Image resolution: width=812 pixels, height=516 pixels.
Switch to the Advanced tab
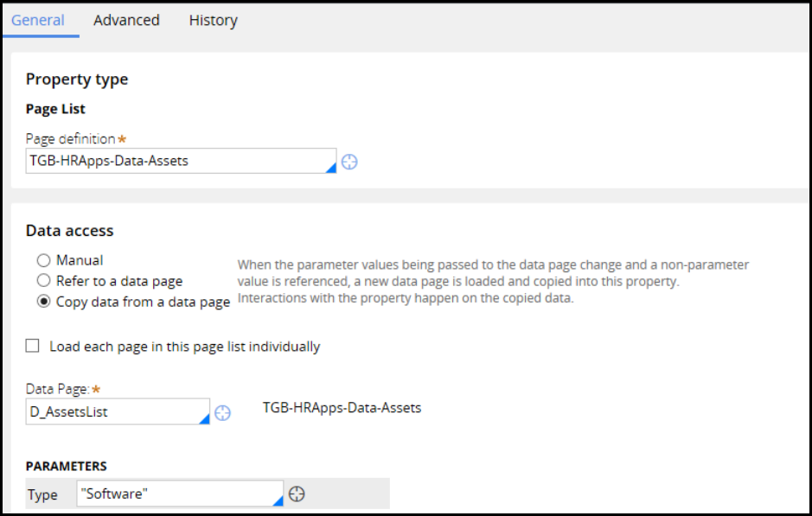(x=126, y=20)
